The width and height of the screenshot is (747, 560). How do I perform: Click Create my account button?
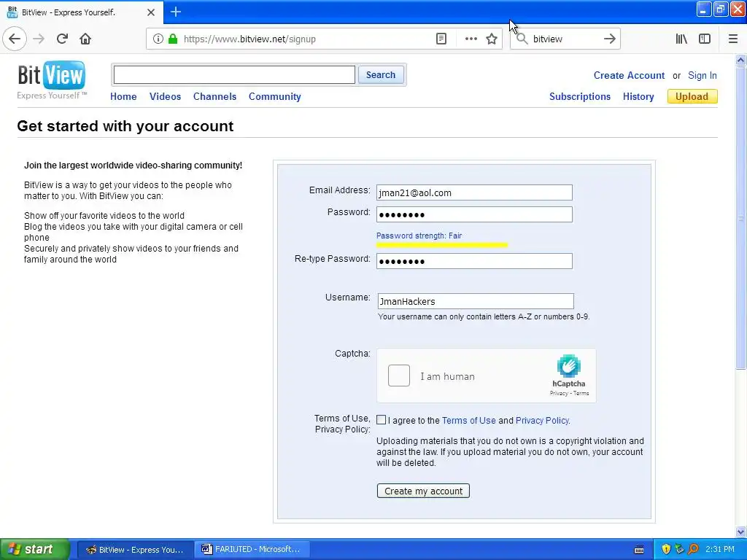point(423,491)
